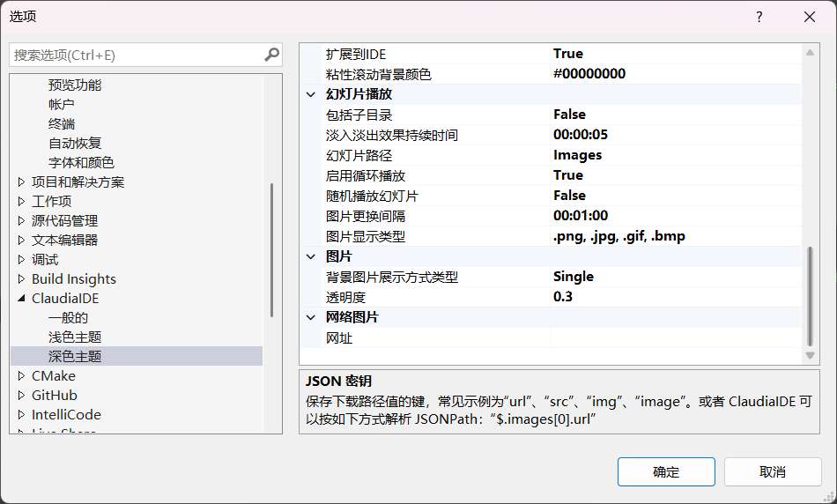The image size is (837, 504).
Task: Click the empty 网址 value field
Action: coord(675,338)
